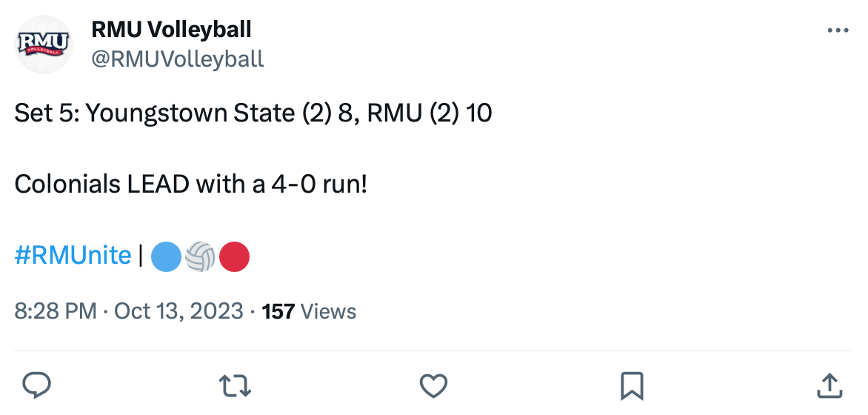Open the @RMUVolleyball handle link
Image resolution: width=868 pixels, height=415 pixels.
[178, 59]
